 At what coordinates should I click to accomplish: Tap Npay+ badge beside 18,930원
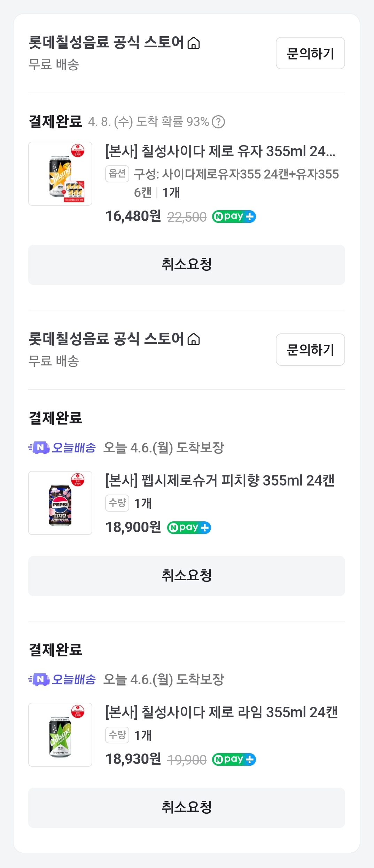(234, 759)
